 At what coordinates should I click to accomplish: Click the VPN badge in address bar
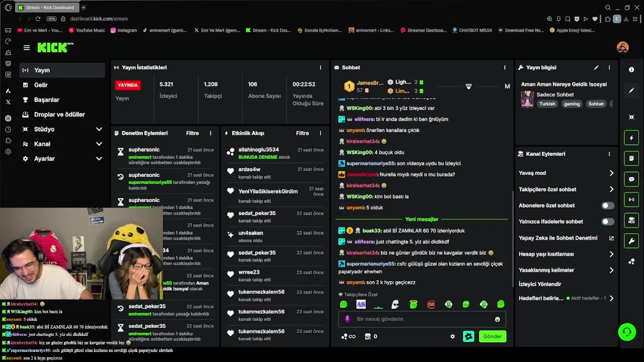(51, 19)
